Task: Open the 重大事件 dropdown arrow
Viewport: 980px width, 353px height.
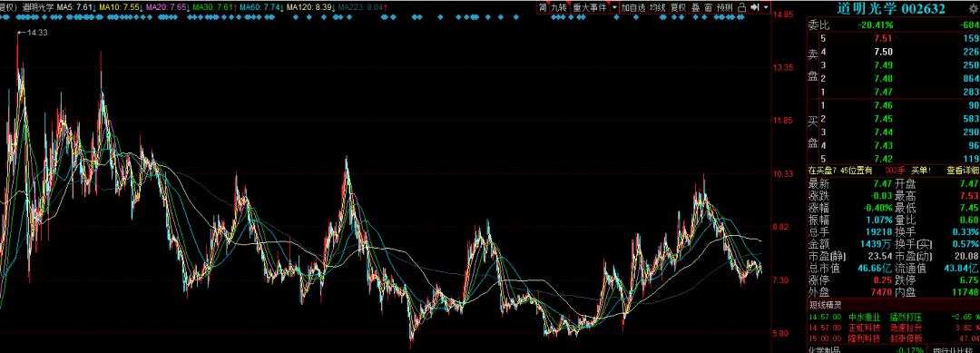Action: (x=614, y=7)
